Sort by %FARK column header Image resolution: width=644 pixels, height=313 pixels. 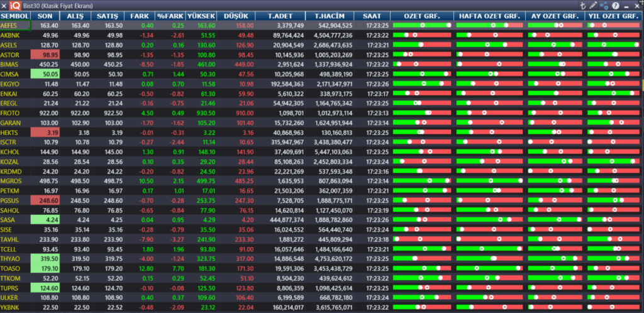[x=170, y=16]
